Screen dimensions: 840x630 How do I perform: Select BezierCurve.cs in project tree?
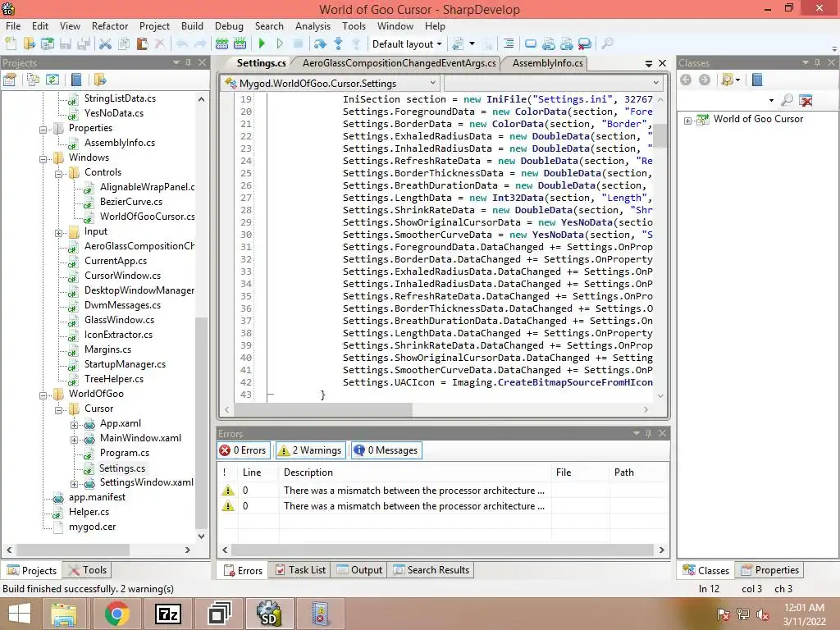131,202
